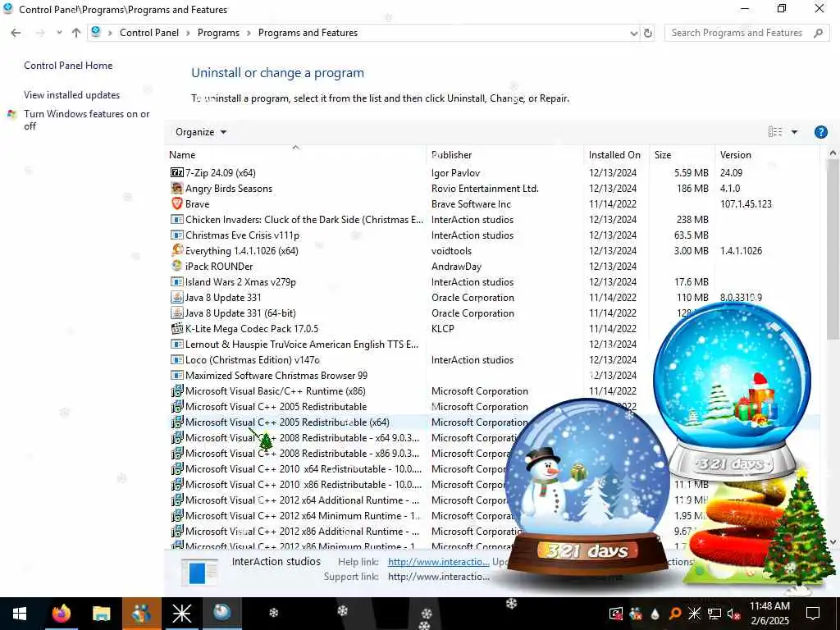Select Microsoft Visual C++ 2008 Redistributable x86
Screen dimensions: 840x630
(302, 453)
